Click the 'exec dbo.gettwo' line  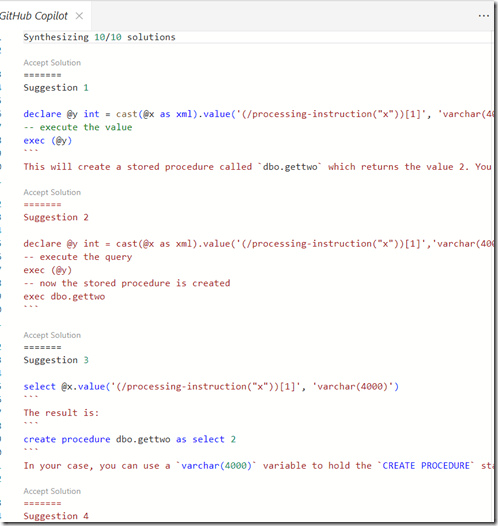pyautogui.click(x=64, y=297)
